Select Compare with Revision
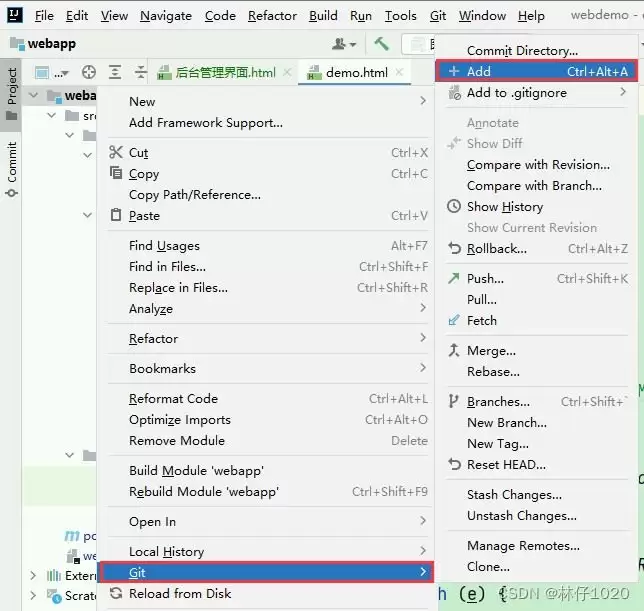 [x=537, y=165]
